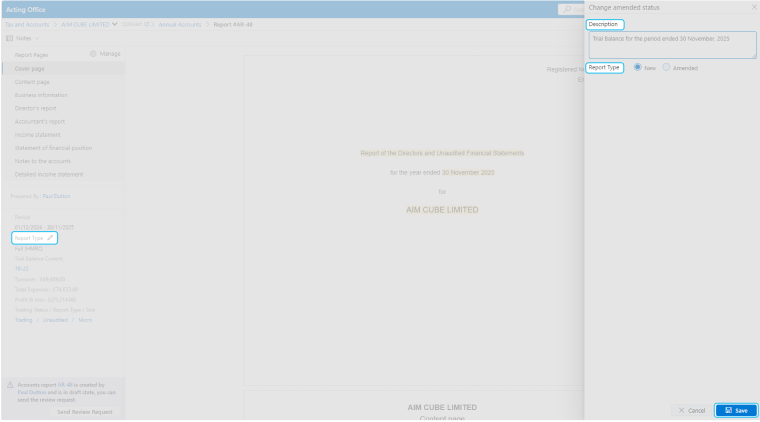Expand the Notes dropdown chevron
The height and width of the screenshot is (422, 760).
[37, 38]
